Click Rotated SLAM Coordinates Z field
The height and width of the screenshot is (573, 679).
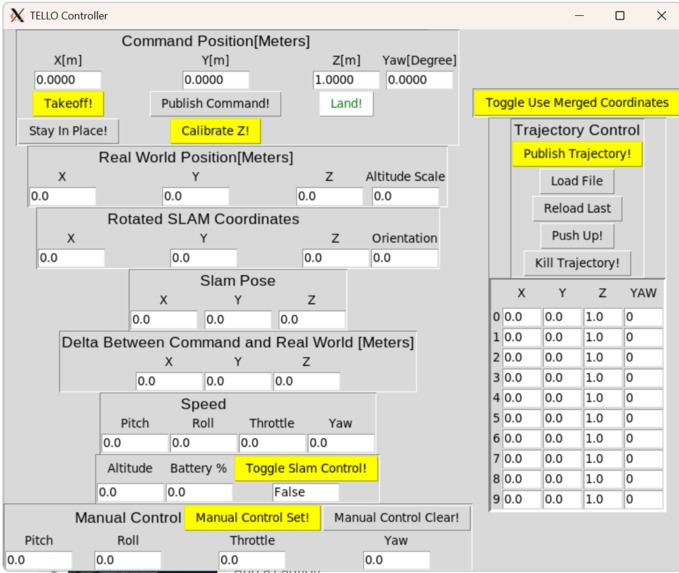point(336,258)
